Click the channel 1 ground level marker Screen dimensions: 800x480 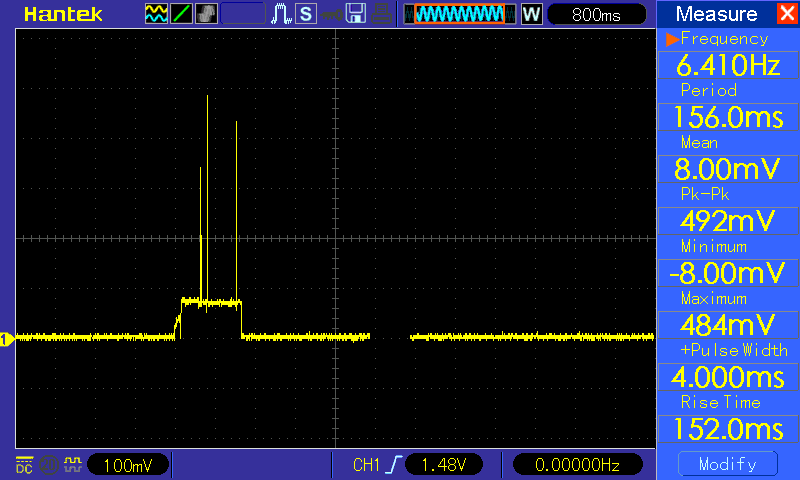pyautogui.click(x=6, y=339)
